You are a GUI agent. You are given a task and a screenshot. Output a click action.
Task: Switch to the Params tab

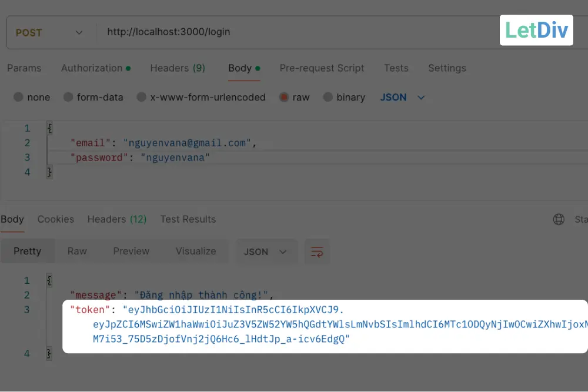24,68
